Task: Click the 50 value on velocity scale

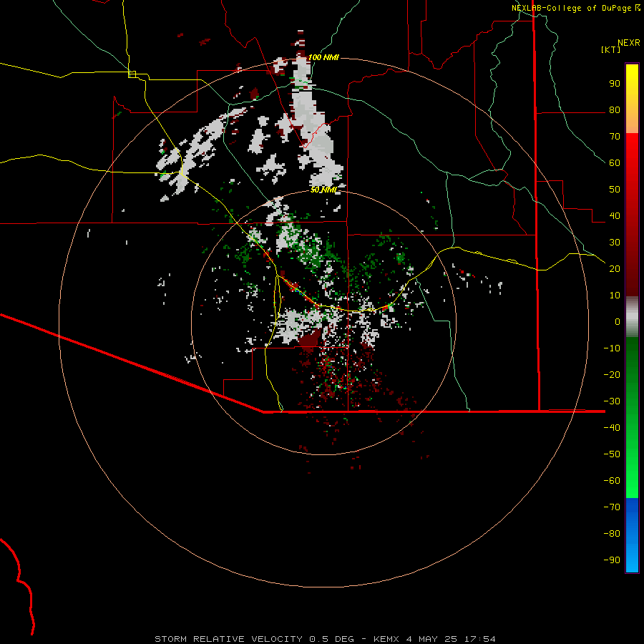Action: click(615, 190)
